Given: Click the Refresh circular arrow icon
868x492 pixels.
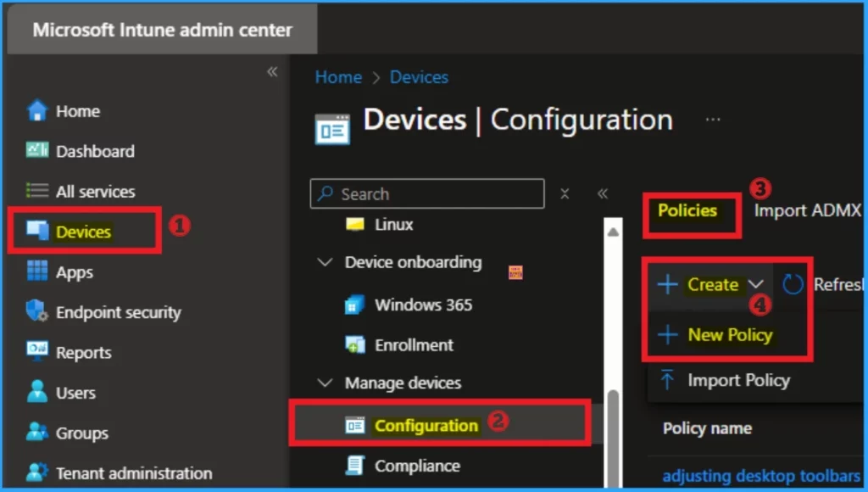Looking at the screenshot, I should tap(793, 284).
